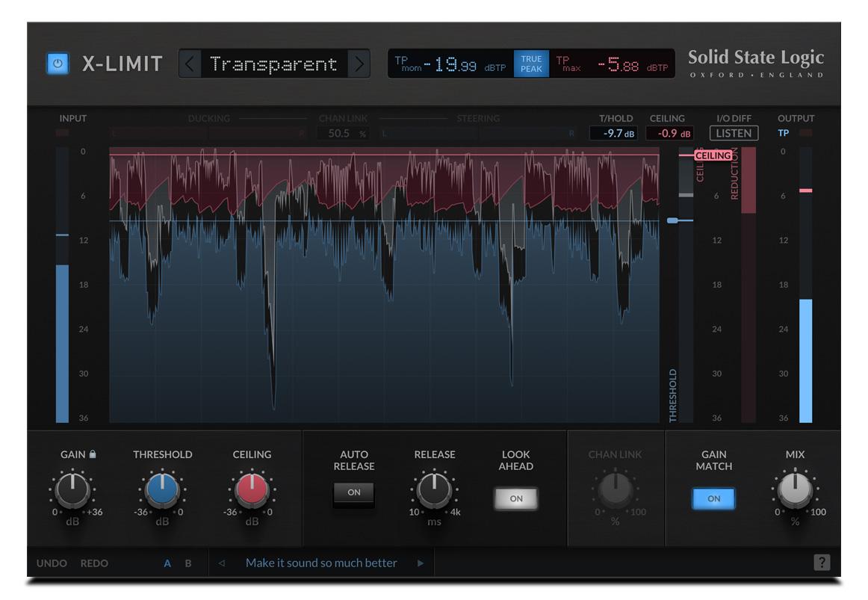The height and width of the screenshot is (600, 868).
Task: Edit the T/HOLD -9.7 dB value field
Action: point(614,134)
